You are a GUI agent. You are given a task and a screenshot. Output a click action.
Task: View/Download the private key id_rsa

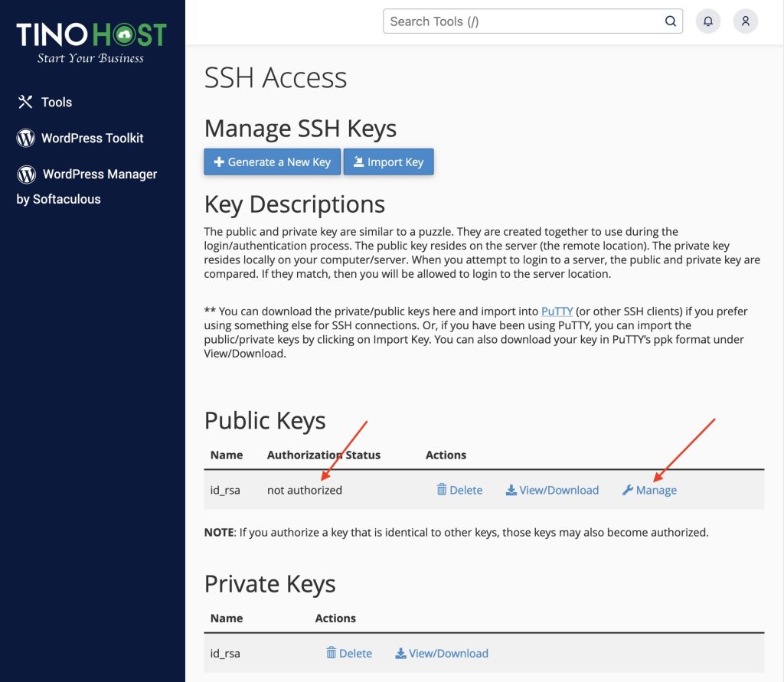[x=442, y=653]
